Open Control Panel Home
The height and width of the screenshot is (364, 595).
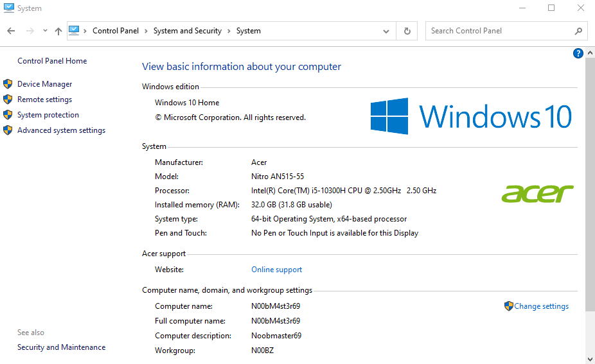click(x=52, y=60)
